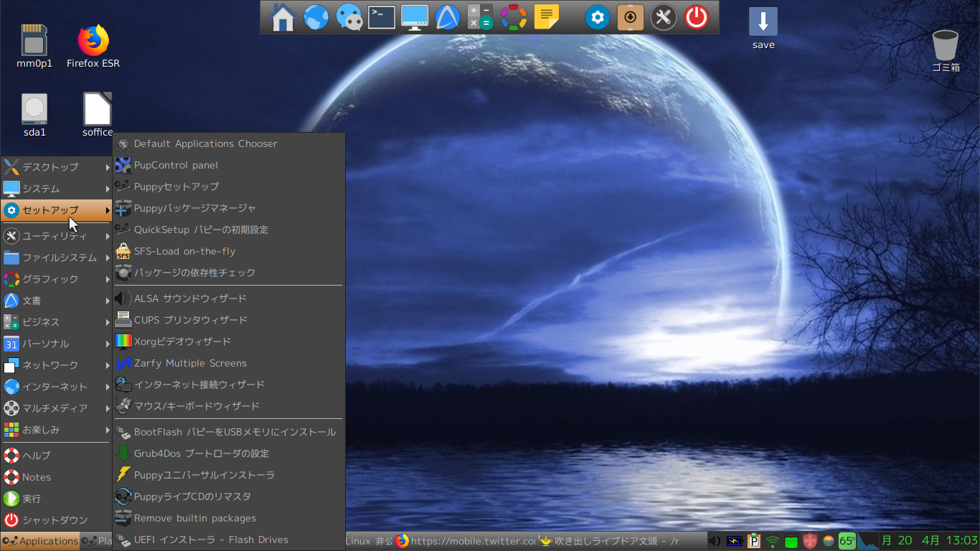Click the save desktop icon

pos(763,29)
